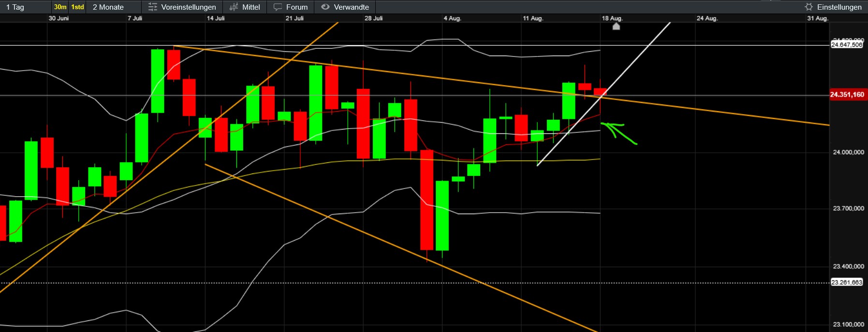868x332 pixels.
Task: Click the 23.100,000 price axis label
Action: click(x=848, y=325)
